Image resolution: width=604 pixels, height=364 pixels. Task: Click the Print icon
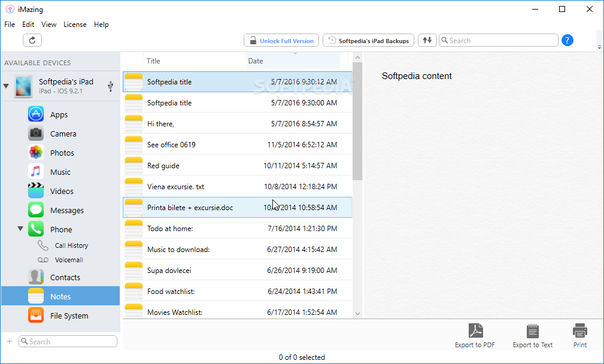point(579,331)
